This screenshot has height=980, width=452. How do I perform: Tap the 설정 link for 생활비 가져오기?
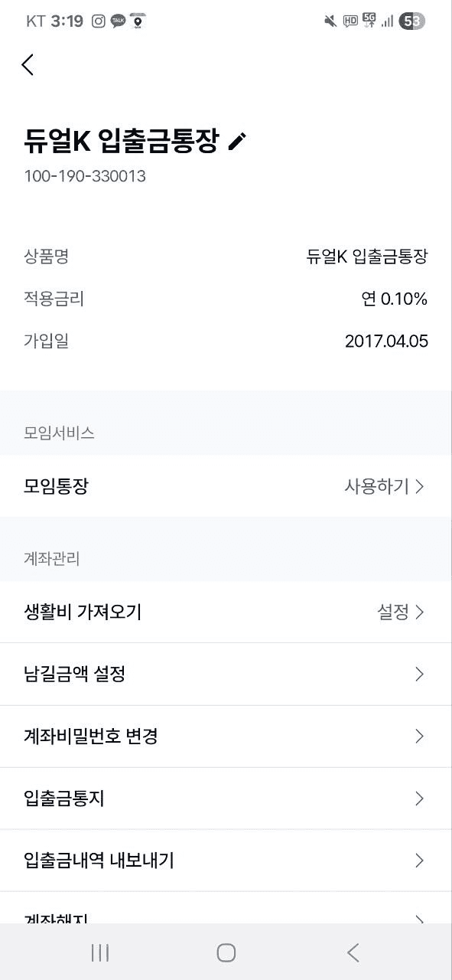(x=393, y=612)
